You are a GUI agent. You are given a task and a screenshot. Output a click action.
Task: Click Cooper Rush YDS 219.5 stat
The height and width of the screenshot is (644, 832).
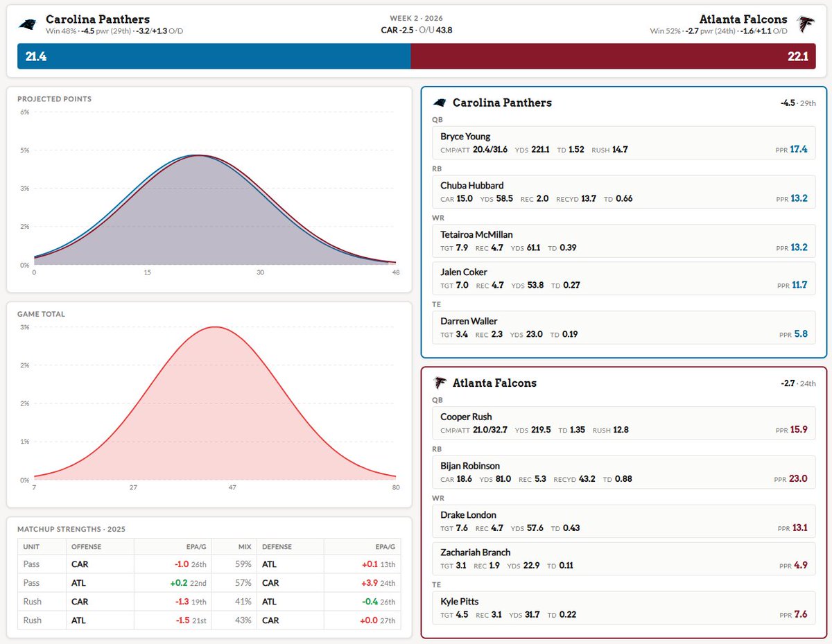click(x=532, y=429)
